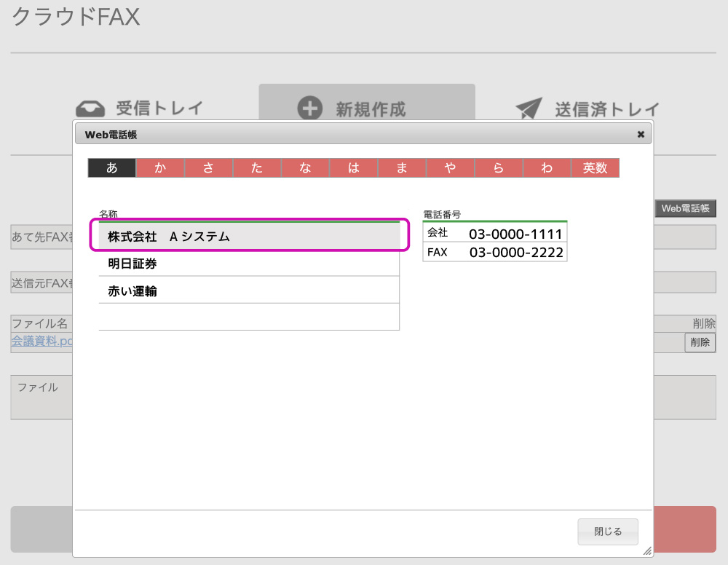Close the Web電話帳 dialog with the X icon
The width and height of the screenshot is (728, 565).
point(641,135)
